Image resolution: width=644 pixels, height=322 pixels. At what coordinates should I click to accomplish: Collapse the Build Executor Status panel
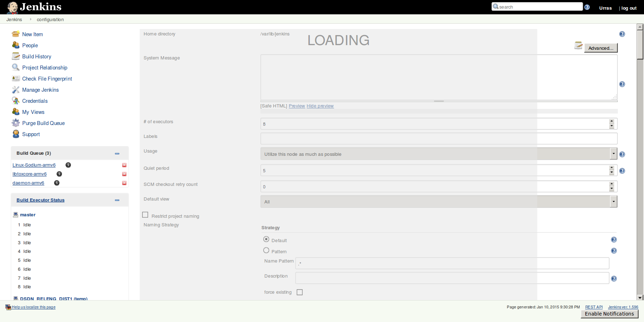pos(117,200)
